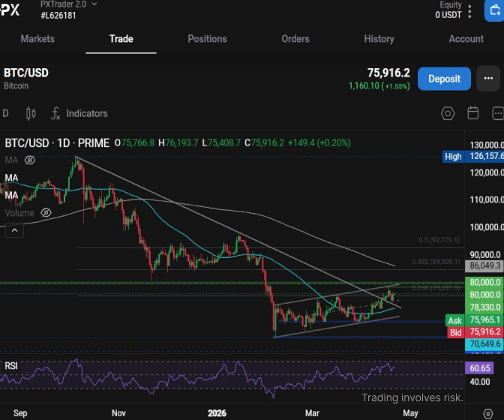Viewport: 504px width, 420px height.
Task: Click the 0 USDT equity value
Action: [448, 15]
